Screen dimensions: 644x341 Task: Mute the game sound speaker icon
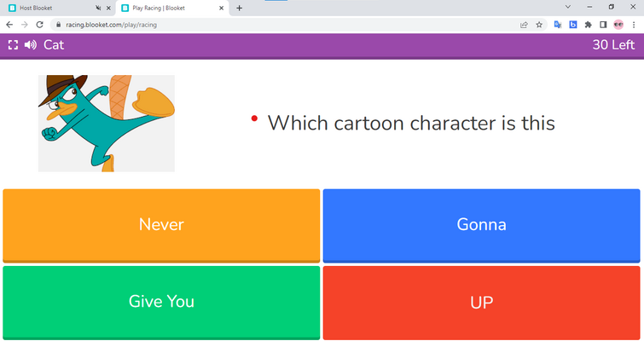click(x=31, y=45)
